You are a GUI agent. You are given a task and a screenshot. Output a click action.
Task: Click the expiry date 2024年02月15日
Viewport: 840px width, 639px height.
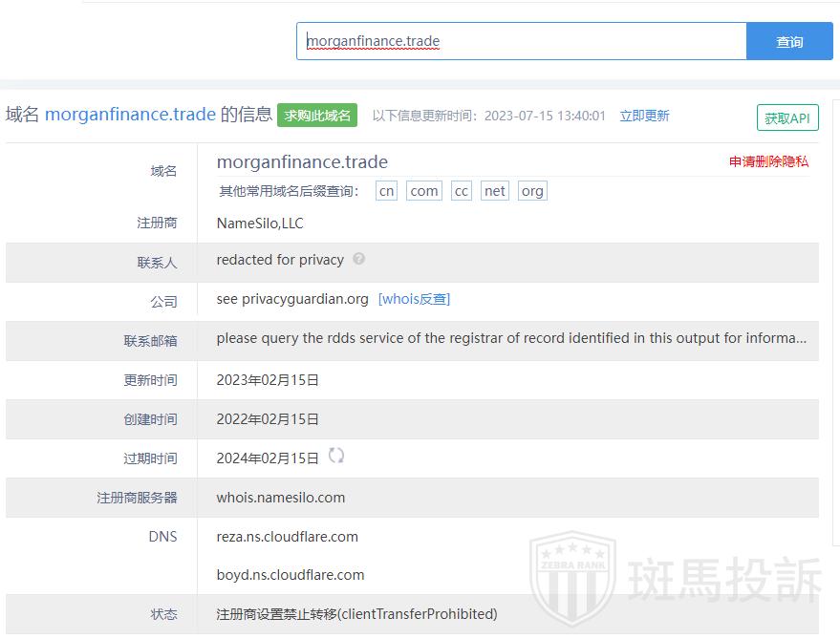click(x=268, y=458)
